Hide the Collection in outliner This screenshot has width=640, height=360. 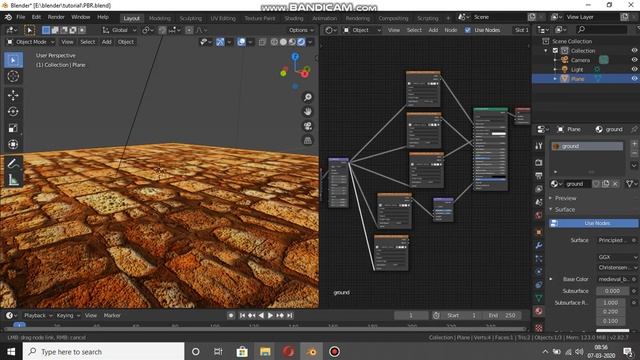(x=634, y=51)
